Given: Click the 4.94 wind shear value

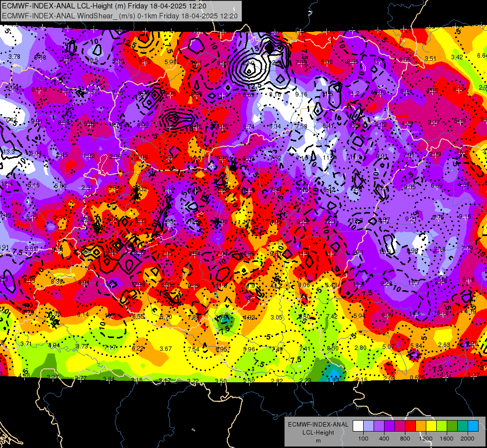Looking at the screenshot, I should 54,345.
